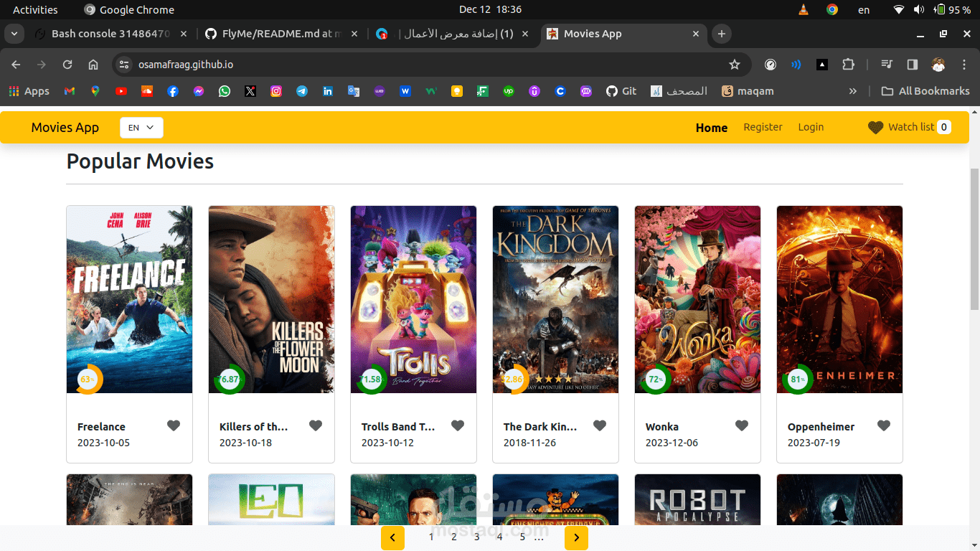Open the Google Translate bookmark
Viewport: 980px width, 551px height.
[354, 91]
